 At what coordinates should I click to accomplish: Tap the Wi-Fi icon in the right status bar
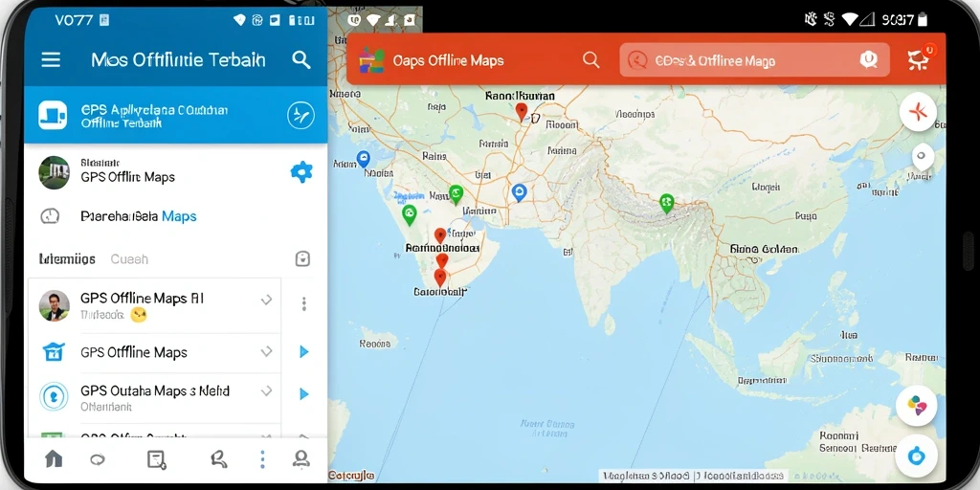pyautogui.click(x=849, y=19)
